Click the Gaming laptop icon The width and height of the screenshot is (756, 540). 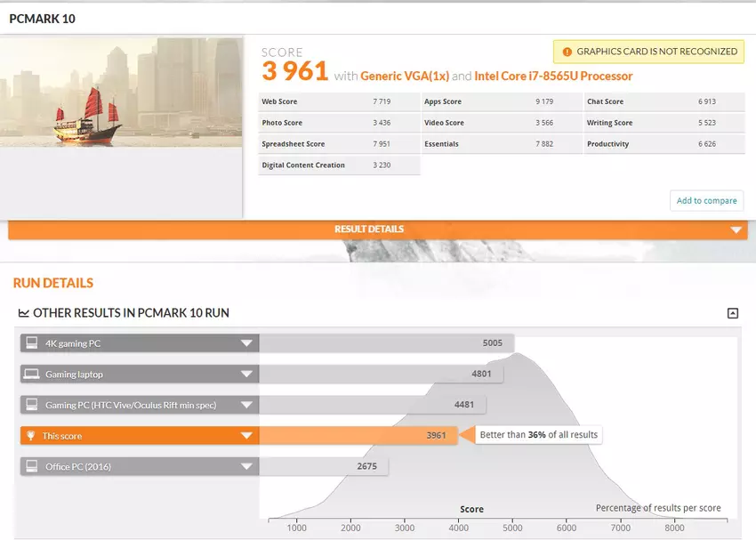click(31, 375)
